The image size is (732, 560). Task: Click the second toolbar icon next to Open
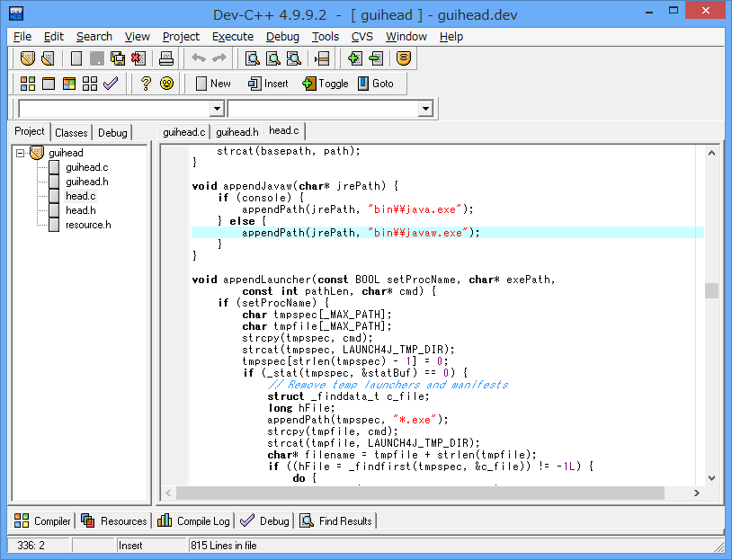(48, 58)
